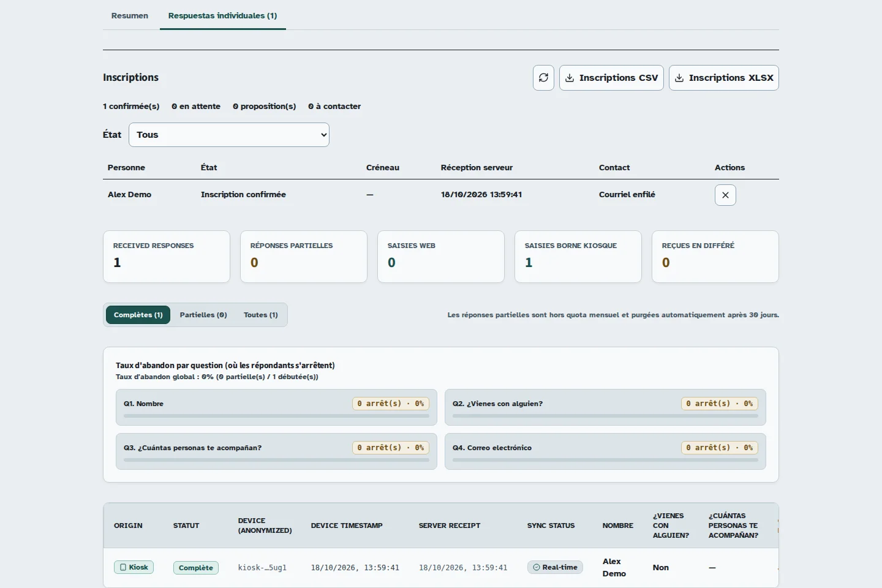The image size is (882, 588).
Task: Click the 0 à contacter counter
Action: [334, 106]
